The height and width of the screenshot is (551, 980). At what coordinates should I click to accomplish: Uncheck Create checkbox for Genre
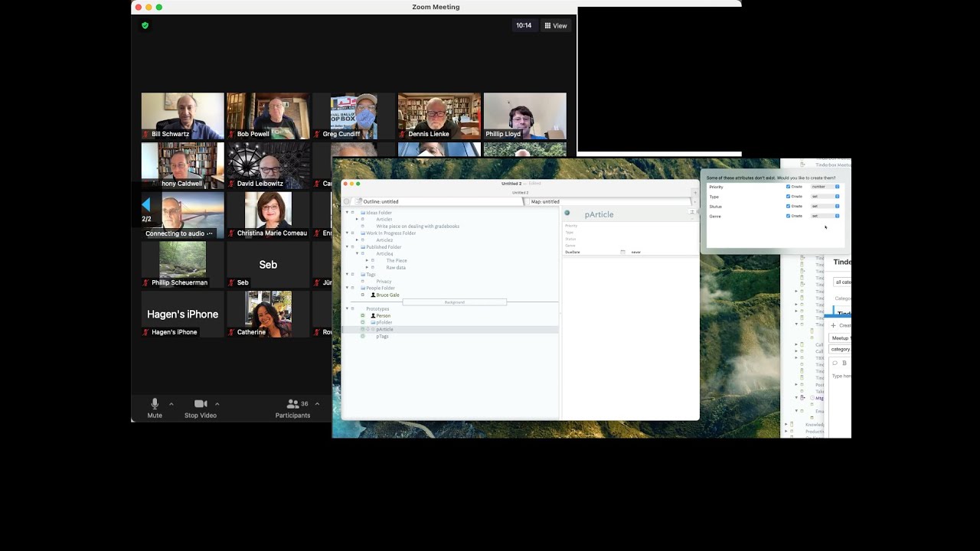(788, 216)
